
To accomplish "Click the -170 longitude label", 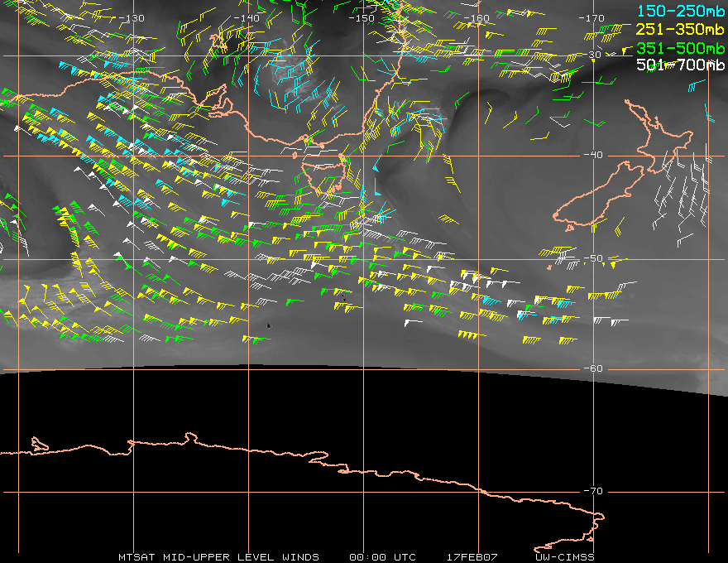I will [591, 18].
